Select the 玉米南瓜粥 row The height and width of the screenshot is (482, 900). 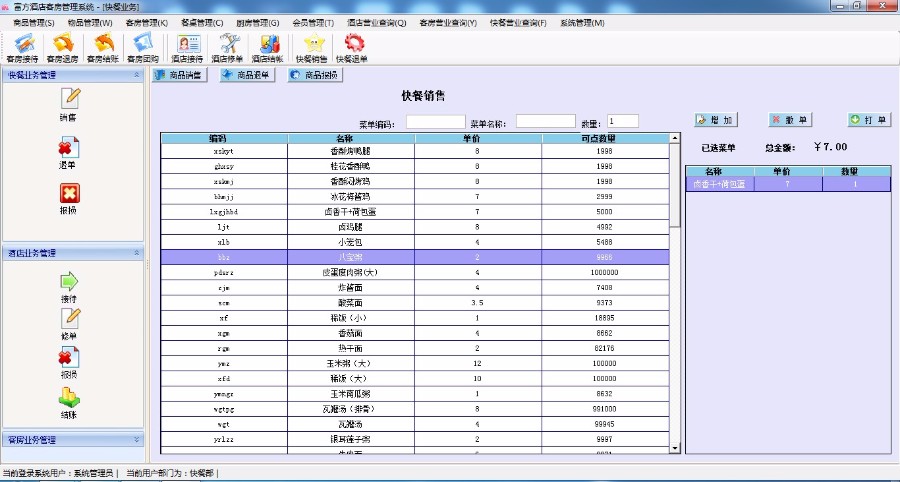(415, 394)
